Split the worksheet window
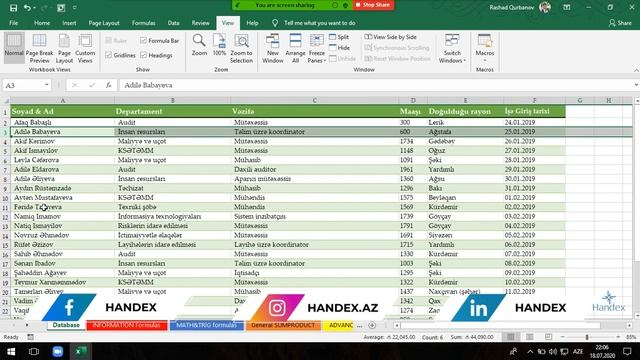 click(x=339, y=37)
